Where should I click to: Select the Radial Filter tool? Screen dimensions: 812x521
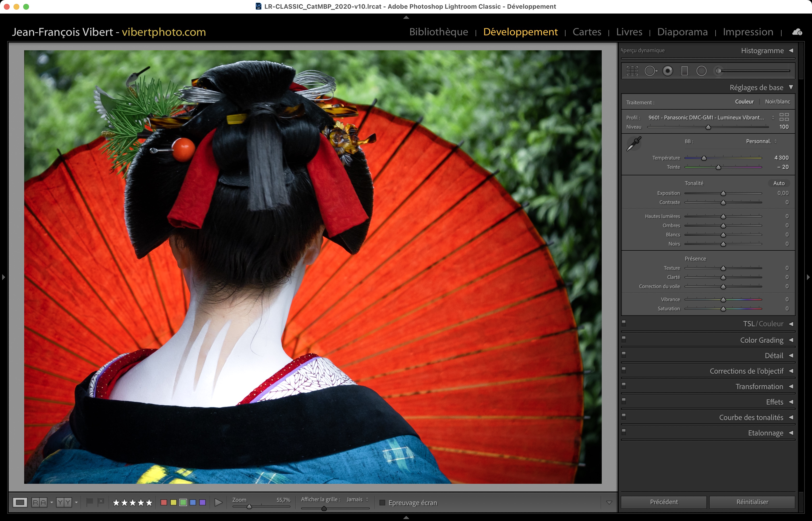pyautogui.click(x=701, y=71)
